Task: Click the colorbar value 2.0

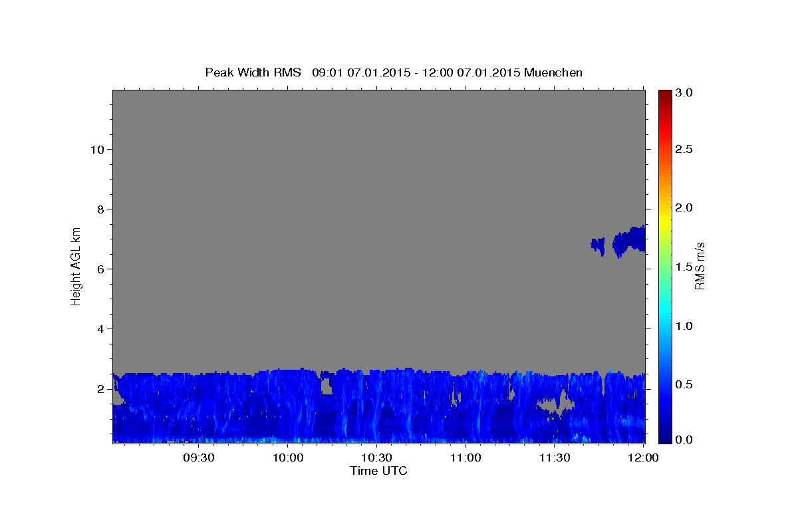Action: pos(685,208)
